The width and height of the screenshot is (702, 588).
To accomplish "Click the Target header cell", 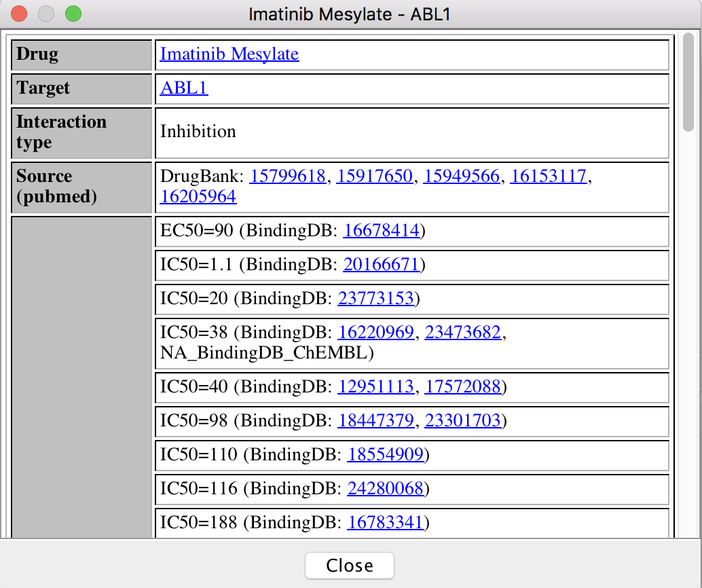I will click(81, 89).
